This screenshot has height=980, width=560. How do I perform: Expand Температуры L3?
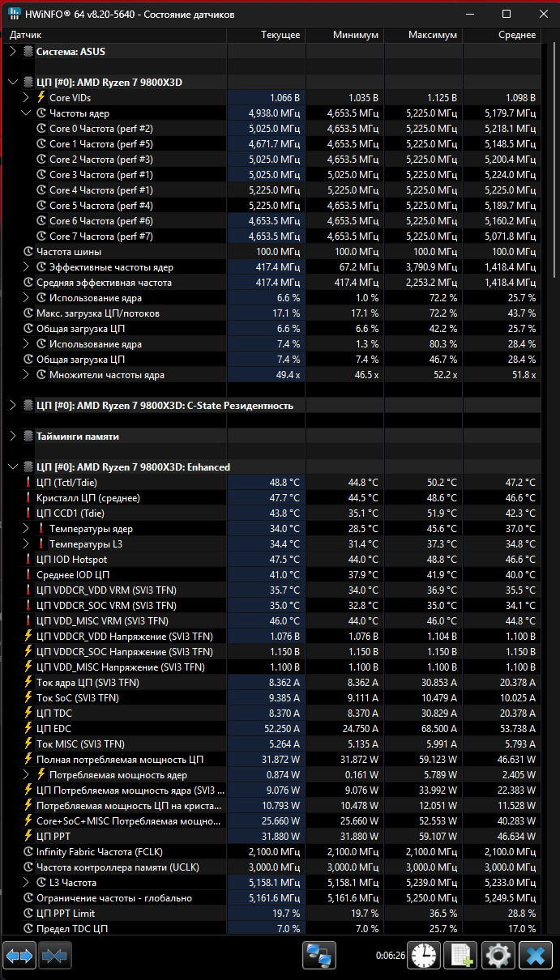tap(25, 544)
